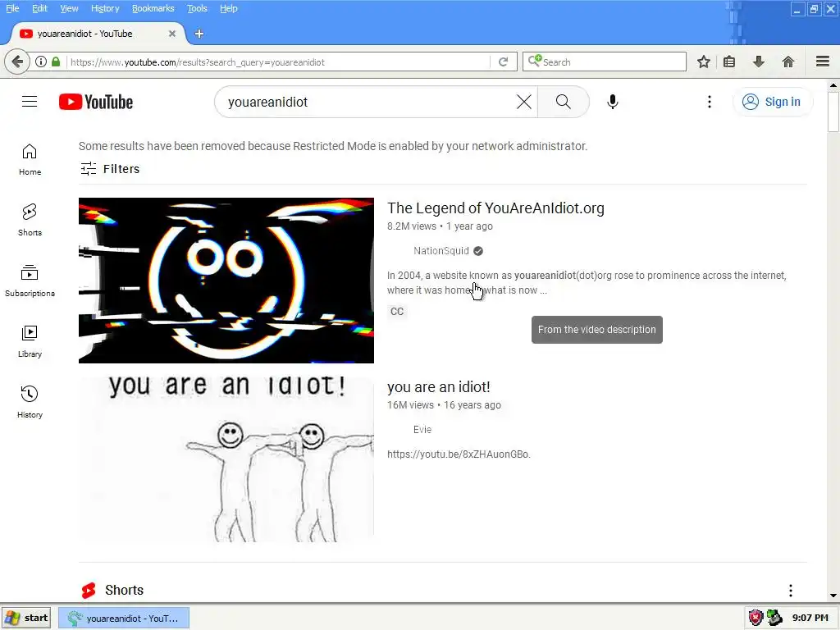This screenshot has width=840, height=630.
Task: Open YouTube settings three-dot menu
Action: click(x=710, y=102)
